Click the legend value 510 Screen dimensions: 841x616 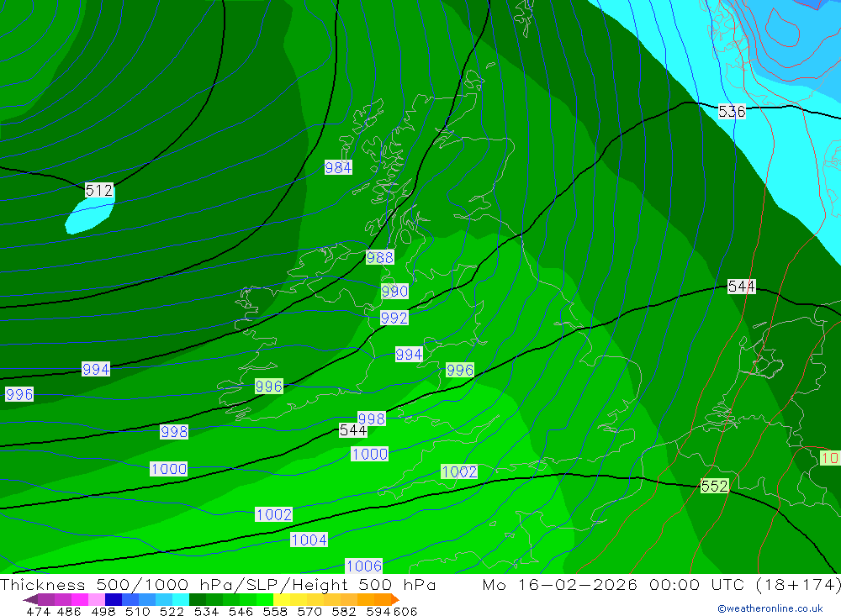137,611
